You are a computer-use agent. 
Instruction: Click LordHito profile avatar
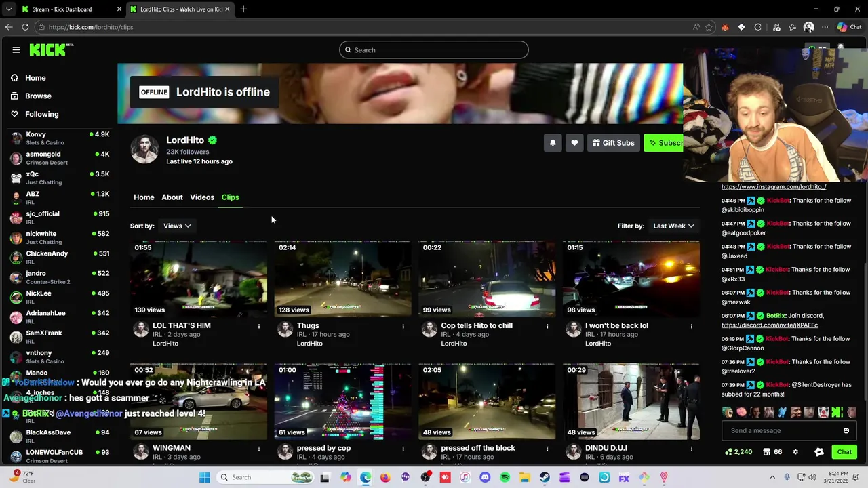point(144,149)
